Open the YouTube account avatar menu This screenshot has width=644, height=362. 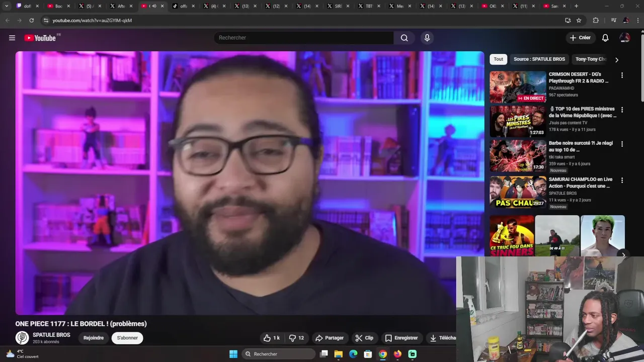[624, 38]
